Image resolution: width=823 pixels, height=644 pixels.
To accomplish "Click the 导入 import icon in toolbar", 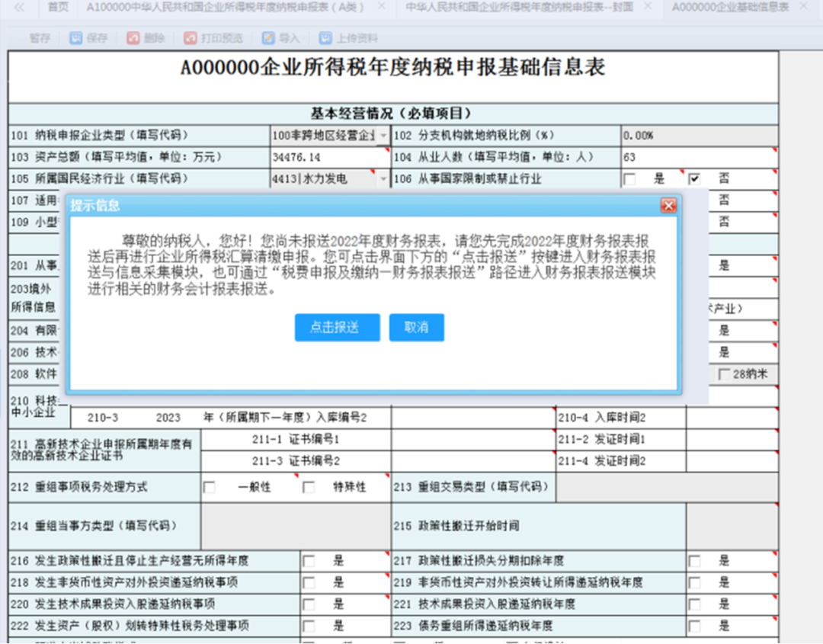I will pos(268,38).
